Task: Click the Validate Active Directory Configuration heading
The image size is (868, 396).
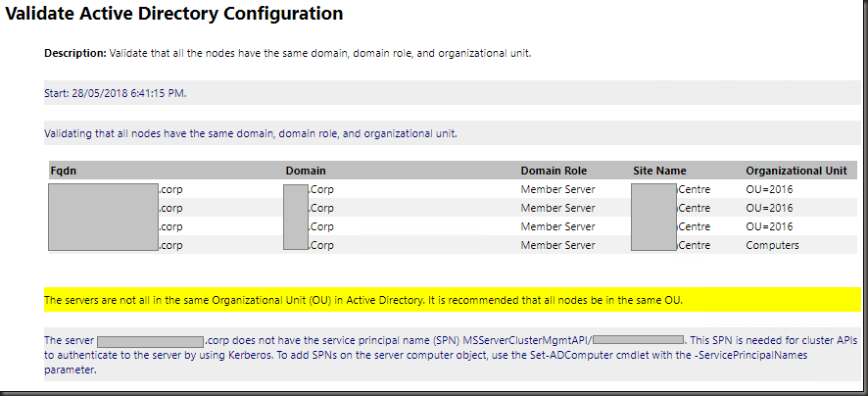Action: point(175,15)
